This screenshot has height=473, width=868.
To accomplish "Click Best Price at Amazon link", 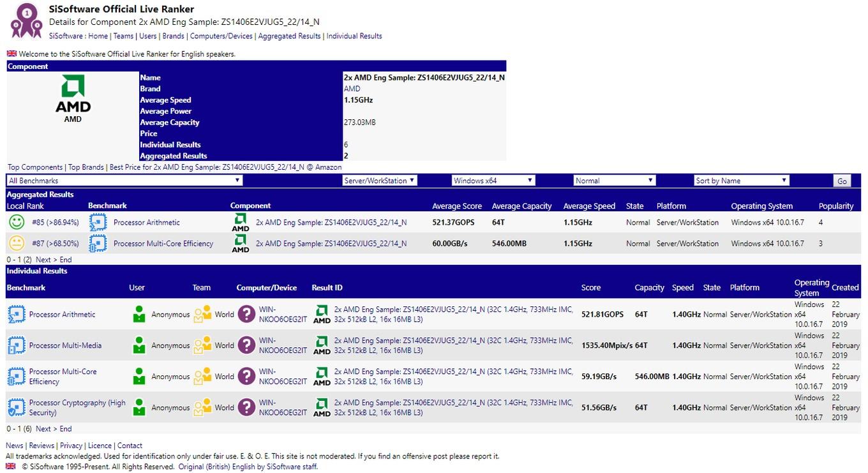I will pyautogui.click(x=225, y=167).
